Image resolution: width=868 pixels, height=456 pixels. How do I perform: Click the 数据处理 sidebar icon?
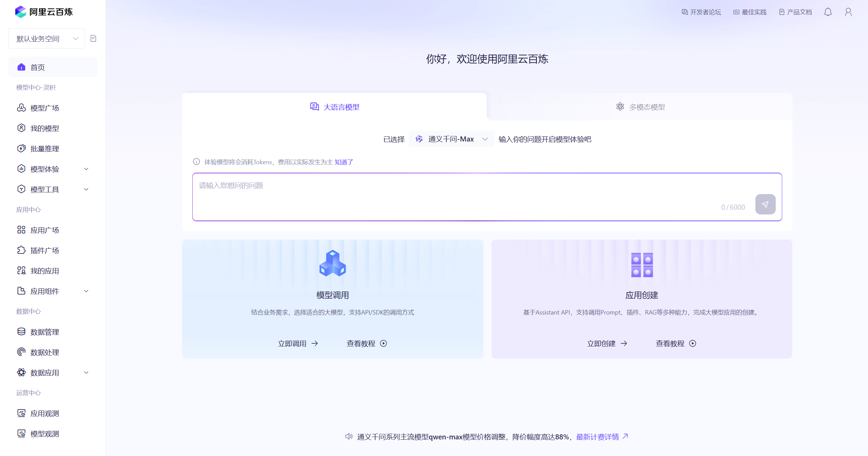pos(21,352)
